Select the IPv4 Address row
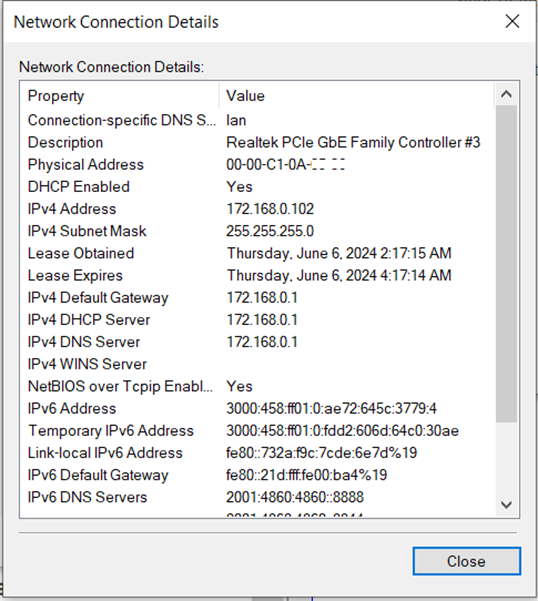 pos(258,209)
